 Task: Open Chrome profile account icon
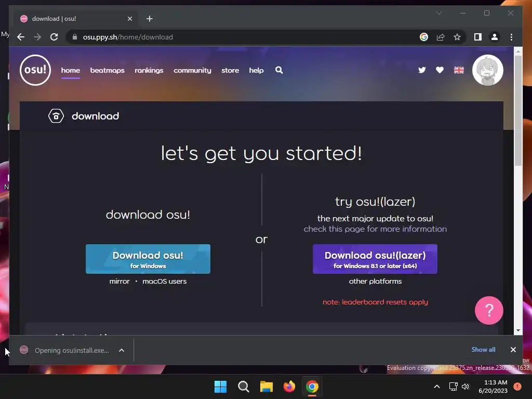pos(495,37)
